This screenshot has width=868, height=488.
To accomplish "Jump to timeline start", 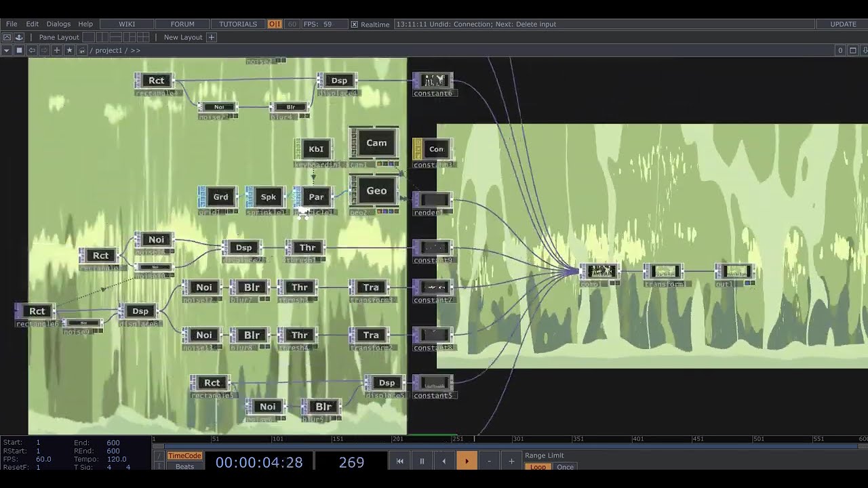I will [x=399, y=461].
